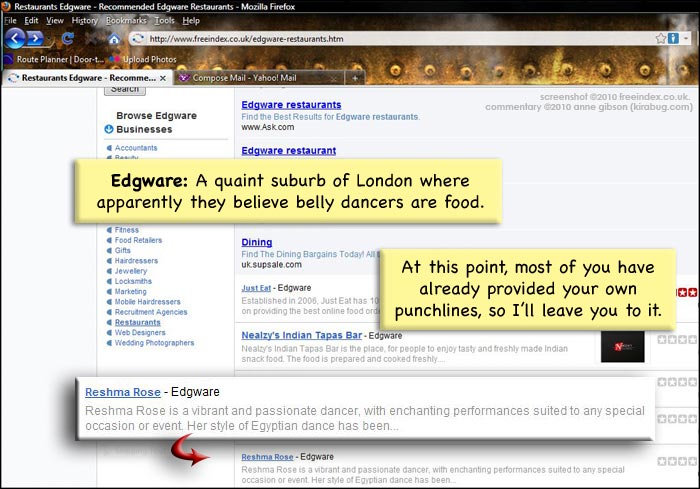Open the Dining ad link

(257, 242)
